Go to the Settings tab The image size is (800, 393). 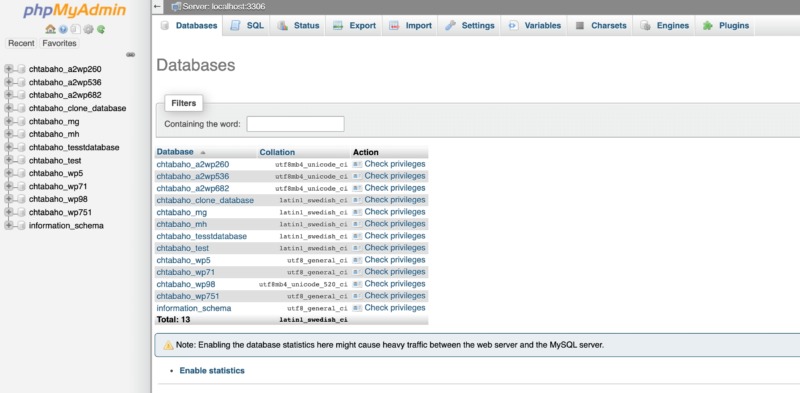click(470, 26)
